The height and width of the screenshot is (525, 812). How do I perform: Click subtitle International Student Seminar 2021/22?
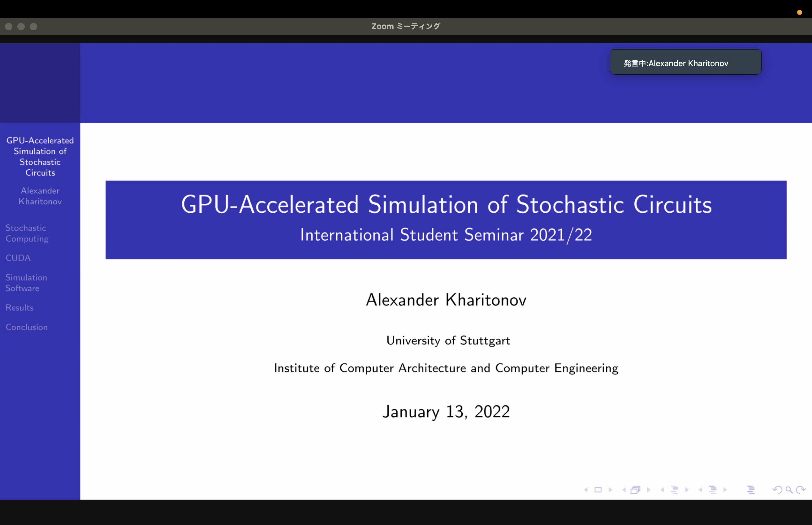446,235
